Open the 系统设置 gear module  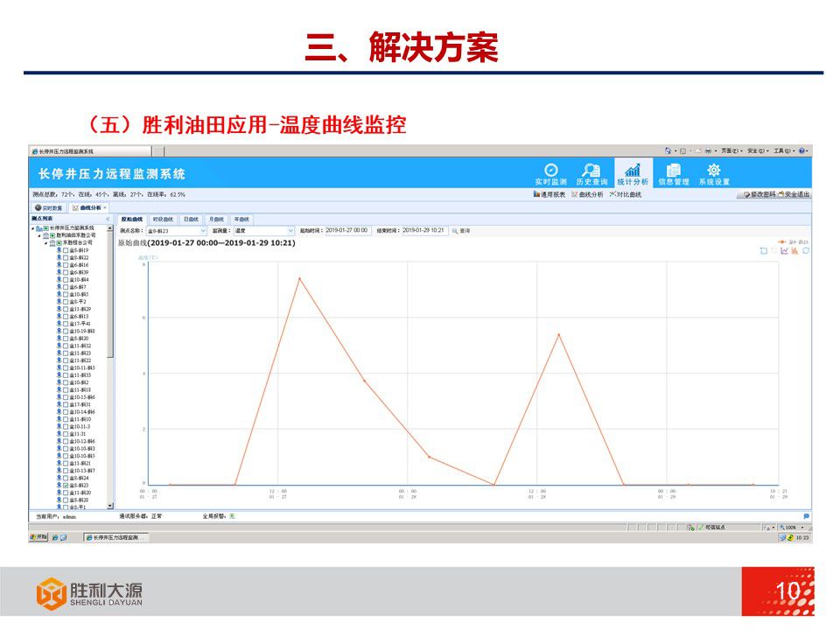(x=714, y=175)
